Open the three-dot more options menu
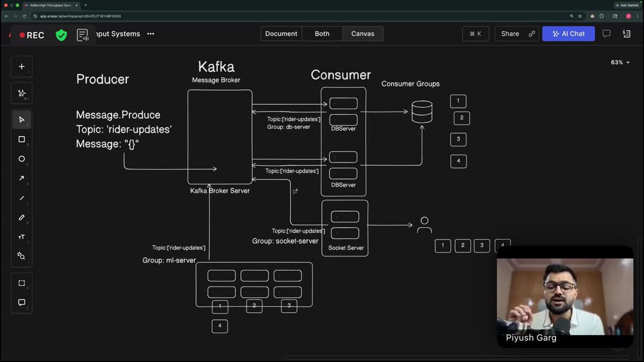 click(151, 34)
